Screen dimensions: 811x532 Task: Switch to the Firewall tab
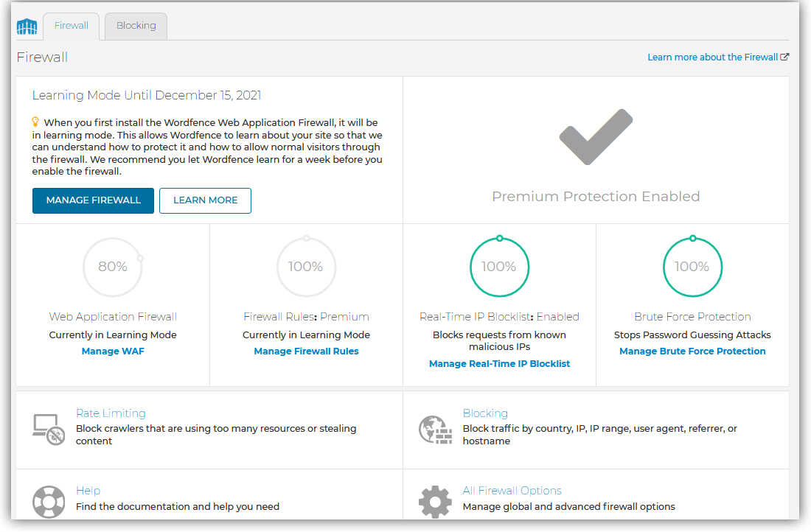[72, 26]
